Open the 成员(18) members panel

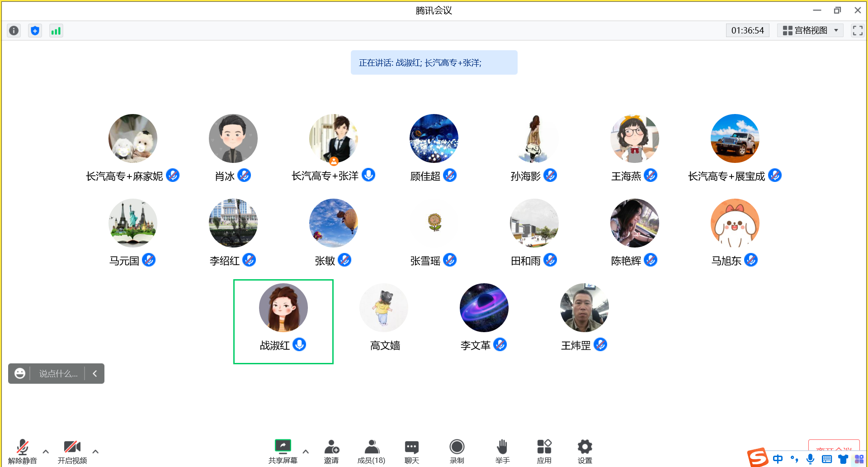[372, 452]
